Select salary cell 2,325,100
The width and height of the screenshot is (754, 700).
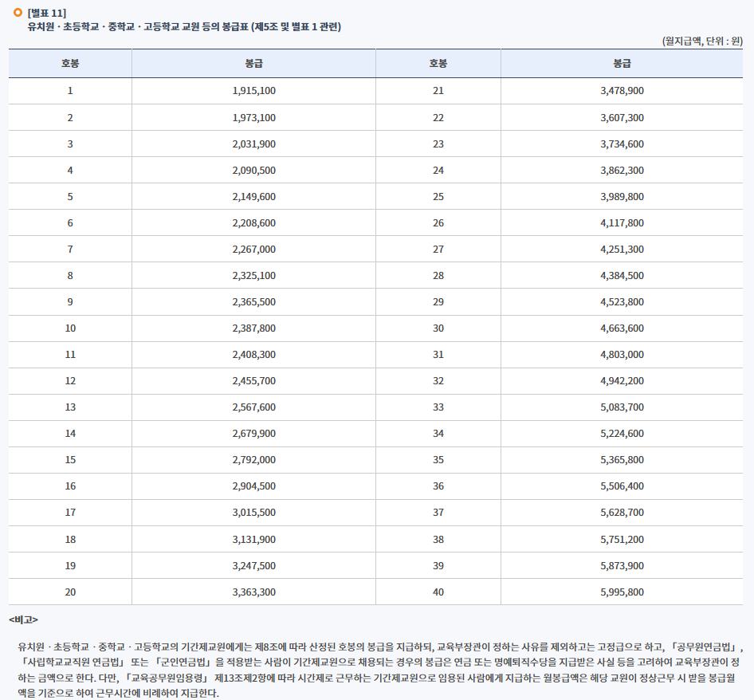coord(254,276)
